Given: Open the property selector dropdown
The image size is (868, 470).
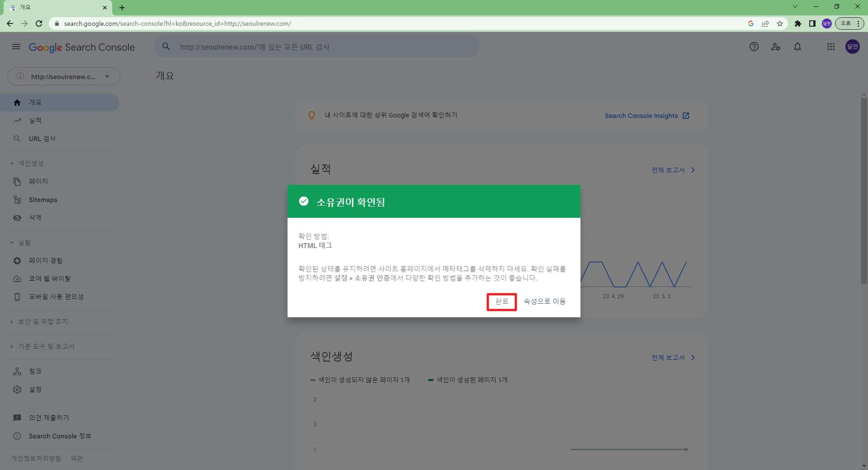Looking at the screenshot, I should [63, 76].
